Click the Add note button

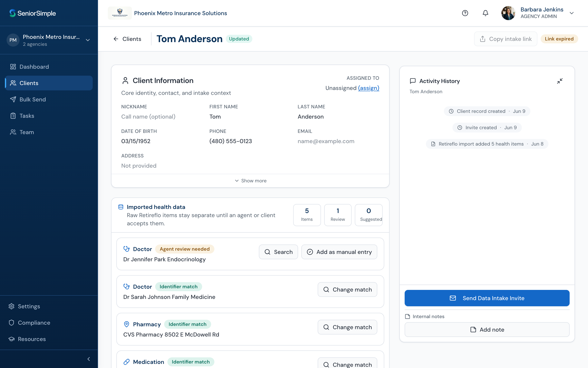[487, 330]
